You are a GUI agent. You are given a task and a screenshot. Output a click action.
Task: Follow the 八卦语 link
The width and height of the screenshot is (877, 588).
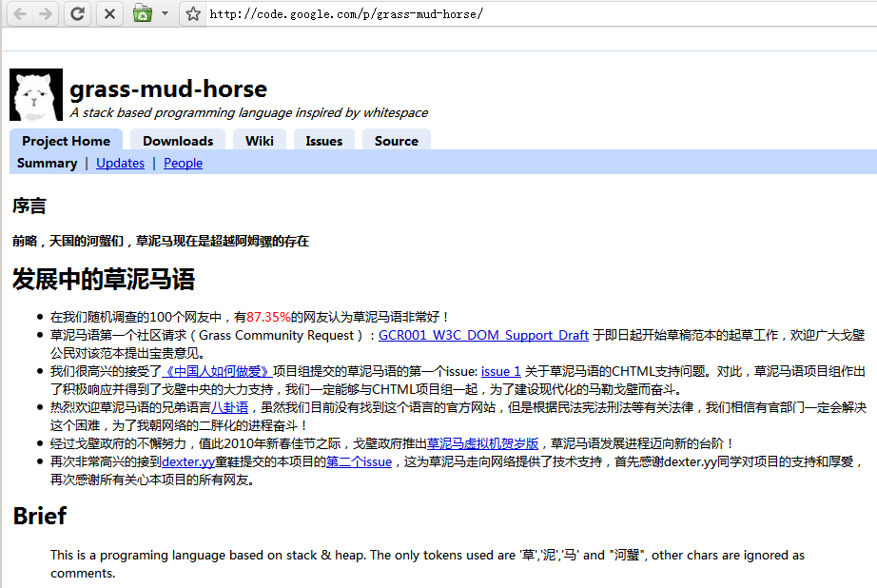229,407
